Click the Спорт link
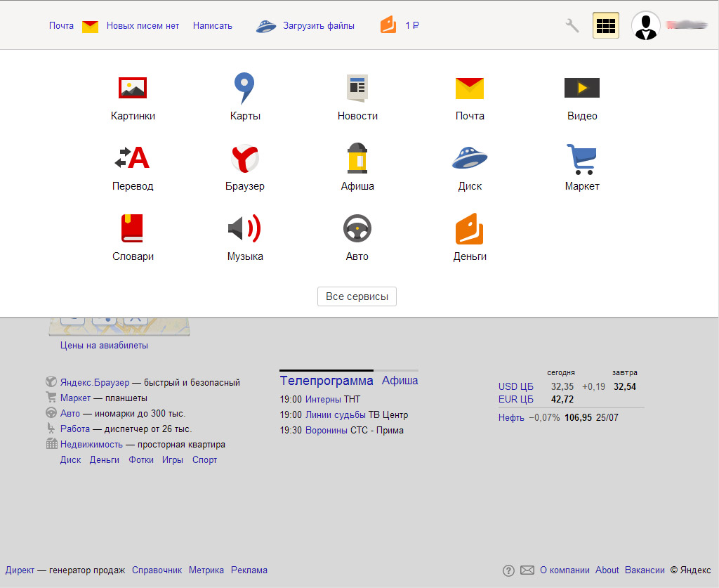 pos(204,460)
